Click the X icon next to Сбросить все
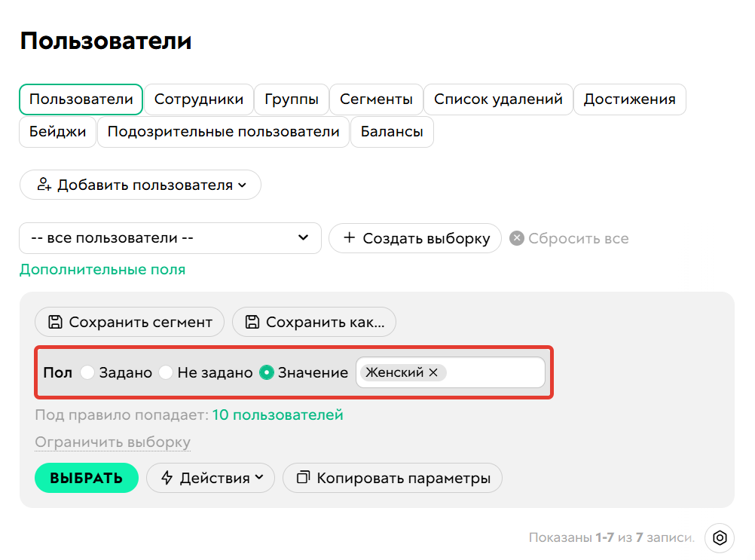 click(x=516, y=238)
